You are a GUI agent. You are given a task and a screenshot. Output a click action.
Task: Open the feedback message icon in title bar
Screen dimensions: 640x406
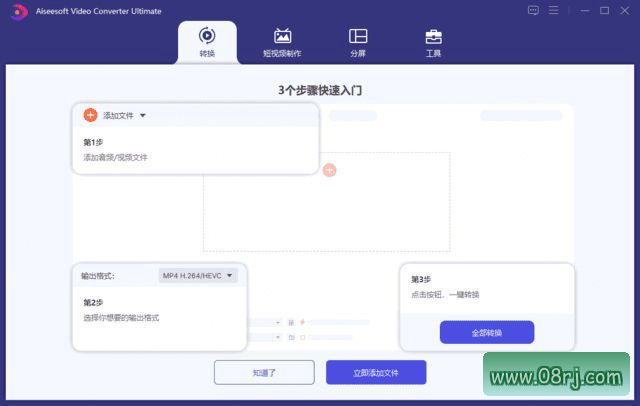533,10
